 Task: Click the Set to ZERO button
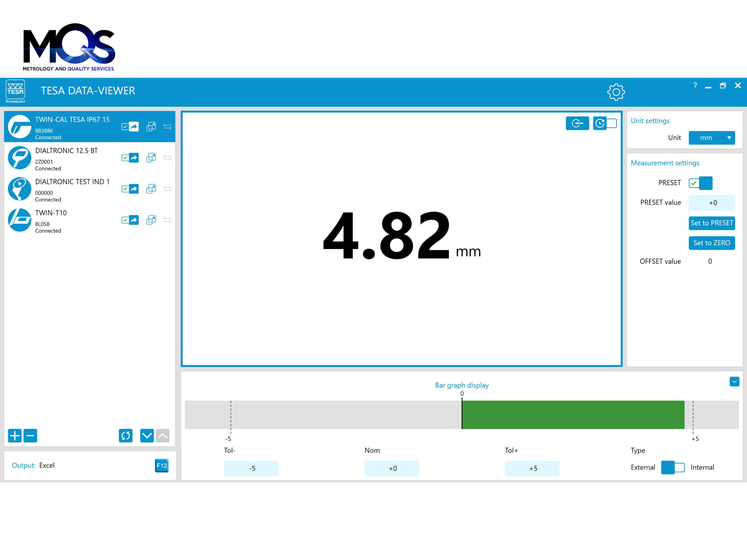711,243
